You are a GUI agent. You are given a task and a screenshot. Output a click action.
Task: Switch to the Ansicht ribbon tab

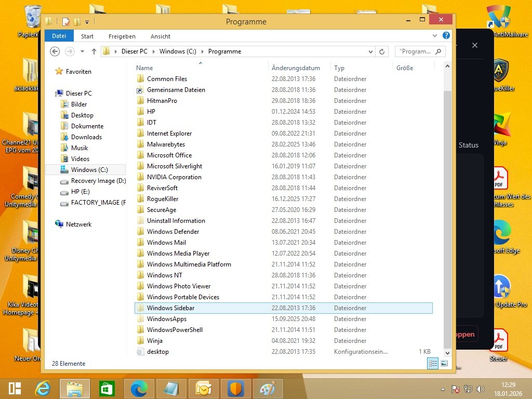[160, 36]
